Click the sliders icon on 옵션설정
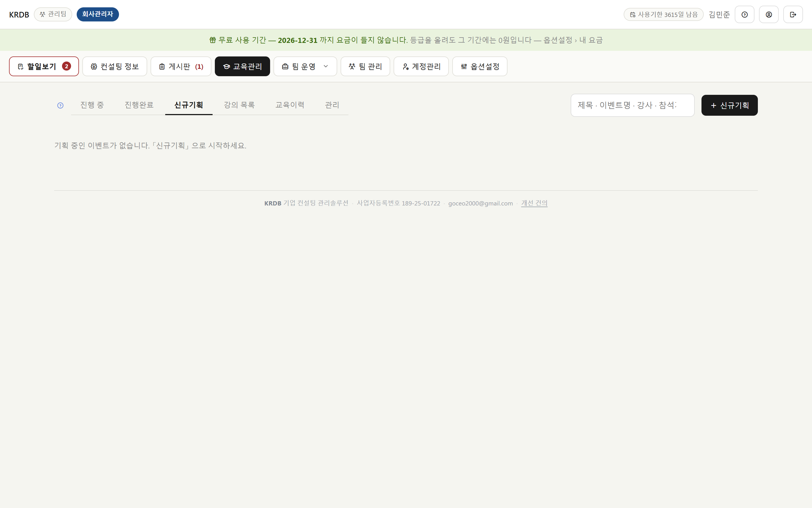The height and width of the screenshot is (508, 812). [464, 67]
